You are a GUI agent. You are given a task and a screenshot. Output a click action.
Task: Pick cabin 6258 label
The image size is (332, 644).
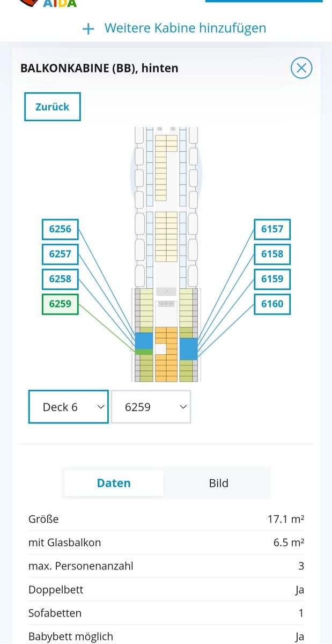click(x=60, y=279)
